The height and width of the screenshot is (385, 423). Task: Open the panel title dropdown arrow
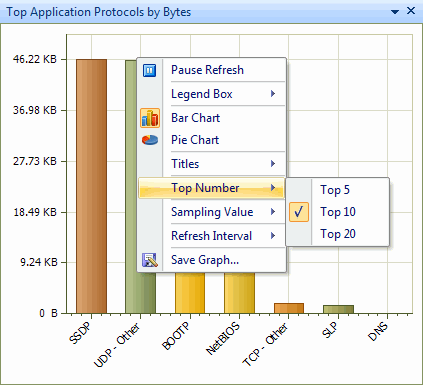395,12
